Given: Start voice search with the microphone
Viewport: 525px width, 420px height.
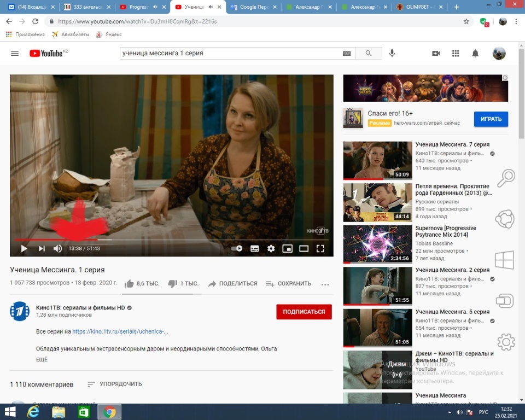Looking at the screenshot, I should 392,53.
